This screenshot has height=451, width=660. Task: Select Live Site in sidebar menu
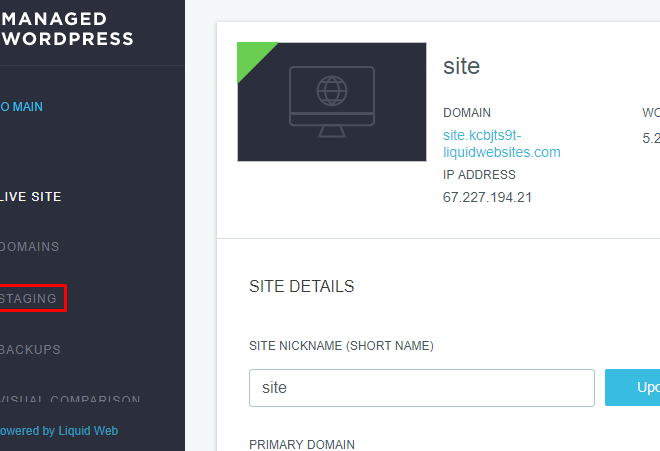[31, 197]
